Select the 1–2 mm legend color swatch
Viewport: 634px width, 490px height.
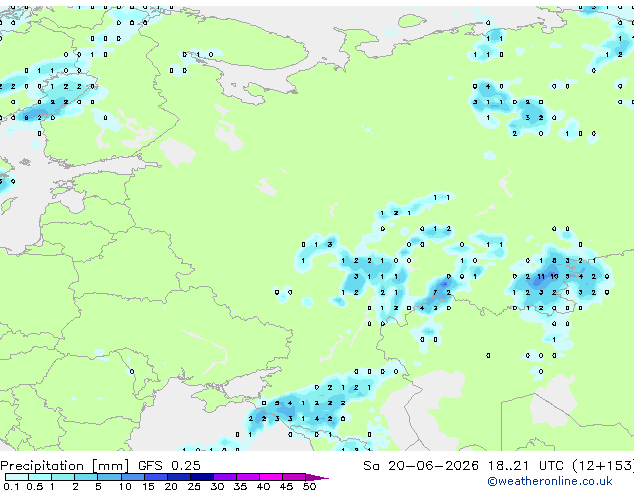click(63, 477)
